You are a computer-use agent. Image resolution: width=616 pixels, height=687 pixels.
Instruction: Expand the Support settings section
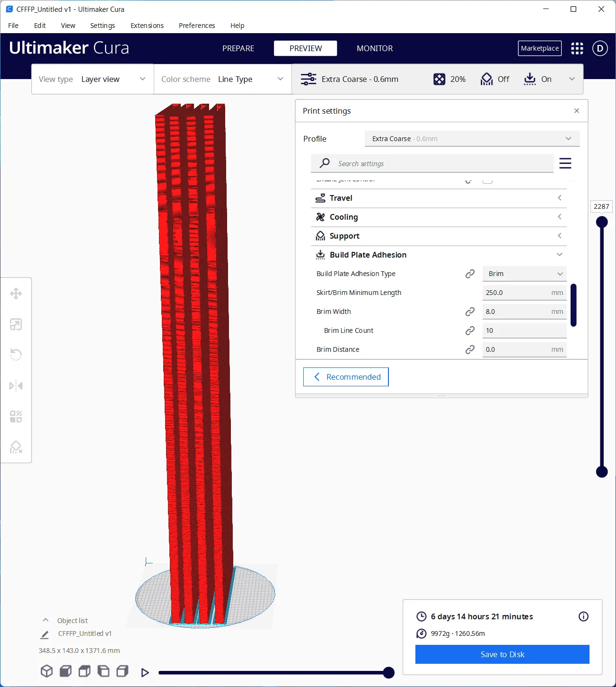(439, 236)
